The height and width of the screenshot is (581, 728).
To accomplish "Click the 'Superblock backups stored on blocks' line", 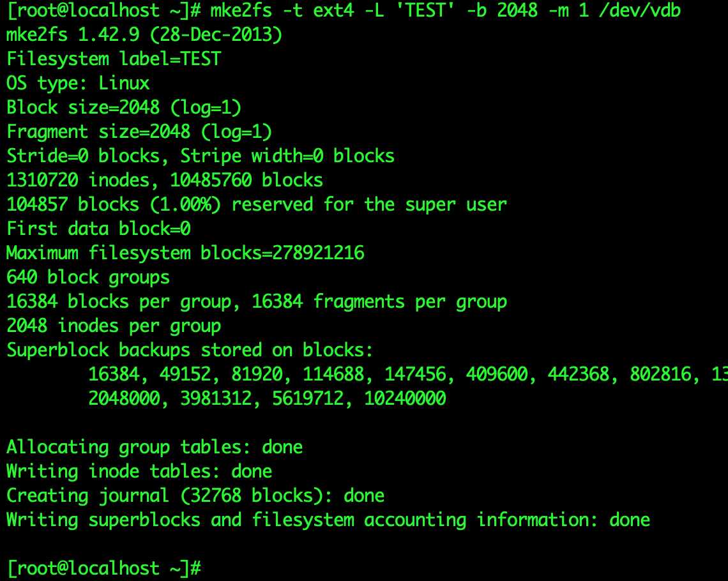I will click(x=190, y=351).
